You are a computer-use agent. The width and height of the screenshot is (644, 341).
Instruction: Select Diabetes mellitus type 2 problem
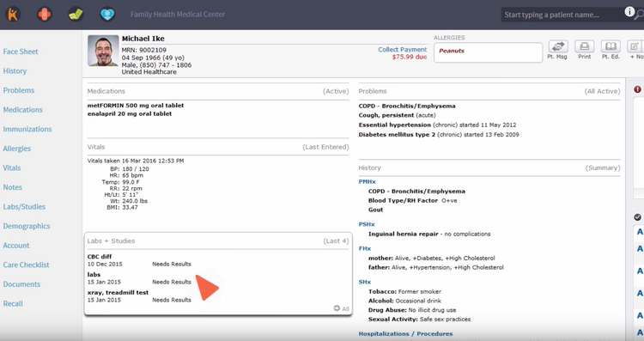click(x=439, y=134)
